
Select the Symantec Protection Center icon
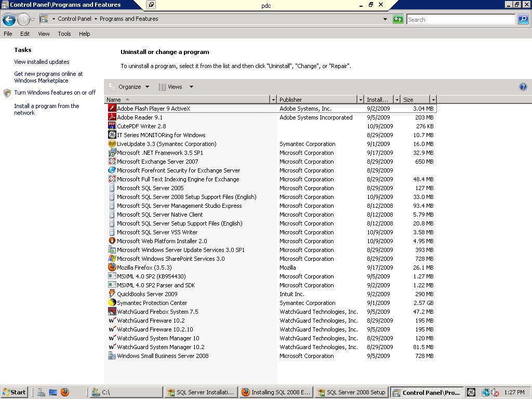[x=112, y=302]
